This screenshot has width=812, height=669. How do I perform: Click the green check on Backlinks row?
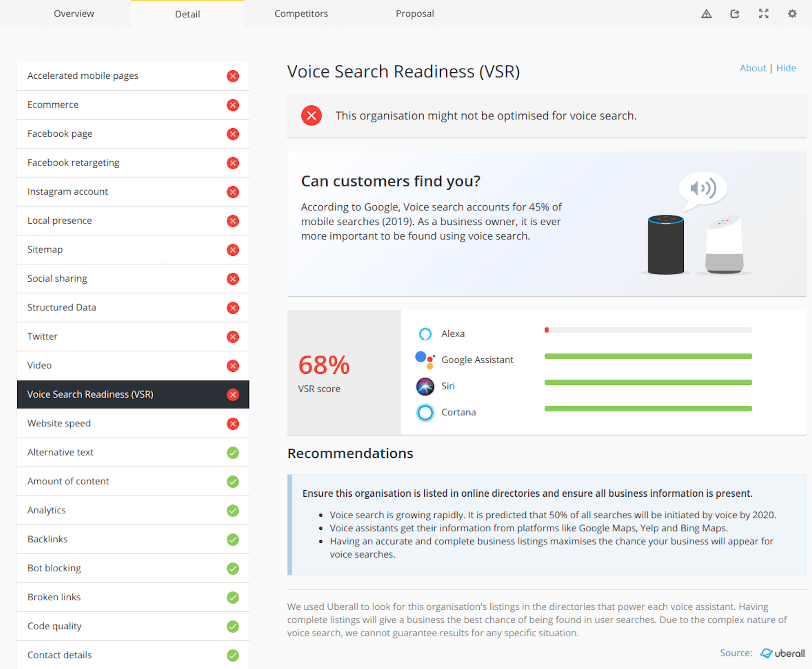(x=233, y=539)
